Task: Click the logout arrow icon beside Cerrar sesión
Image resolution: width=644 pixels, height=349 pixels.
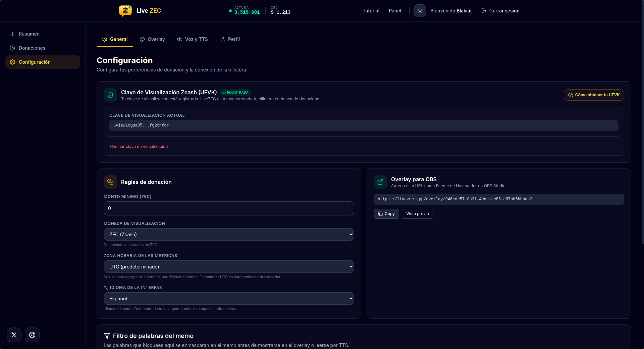Action: (x=484, y=11)
